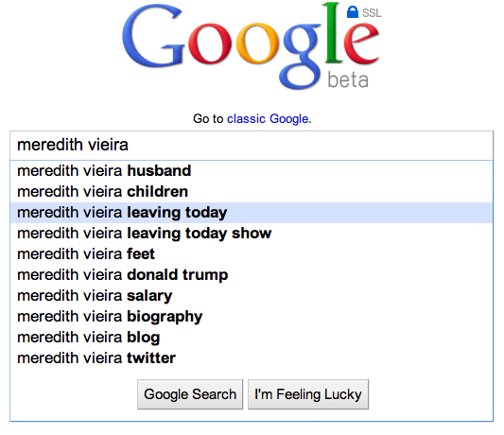Viewport: 504px width, 435px height.
Task: Focus the search box containing meredith vieira
Action: (x=252, y=146)
